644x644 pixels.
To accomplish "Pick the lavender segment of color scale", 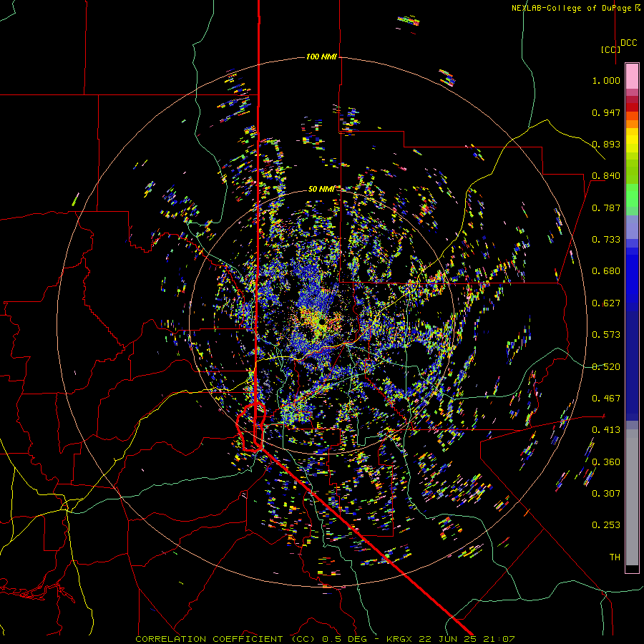I will tap(632, 227).
